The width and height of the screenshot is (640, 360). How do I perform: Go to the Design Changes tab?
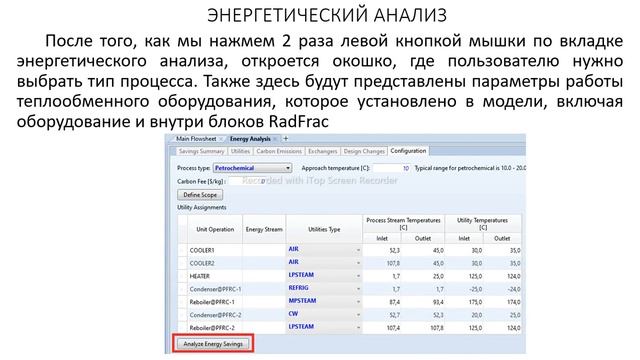(364, 151)
